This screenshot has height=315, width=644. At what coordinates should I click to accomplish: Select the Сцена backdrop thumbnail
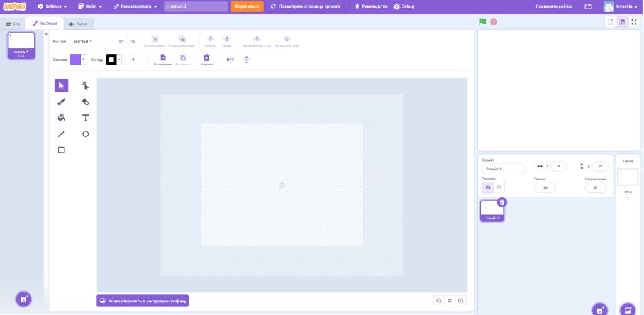pos(628,178)
